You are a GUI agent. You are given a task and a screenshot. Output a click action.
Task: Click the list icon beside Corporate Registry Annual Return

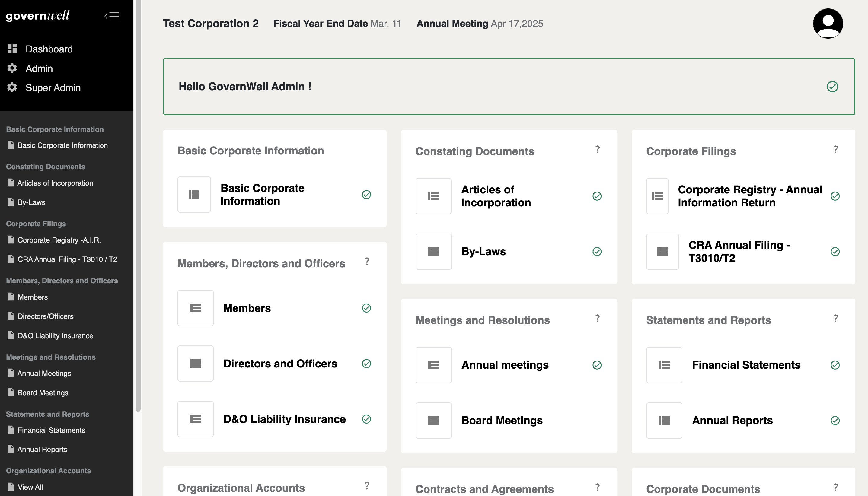657,196
